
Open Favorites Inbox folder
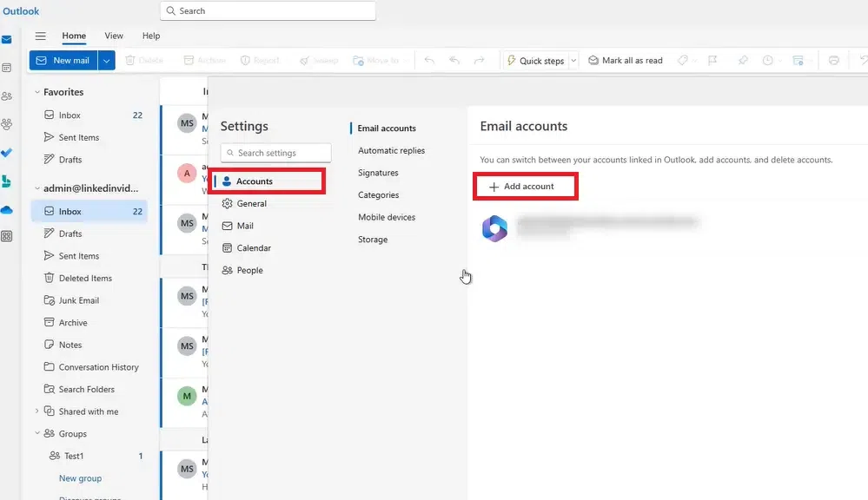pyautogui.click(x=89, y=115)
